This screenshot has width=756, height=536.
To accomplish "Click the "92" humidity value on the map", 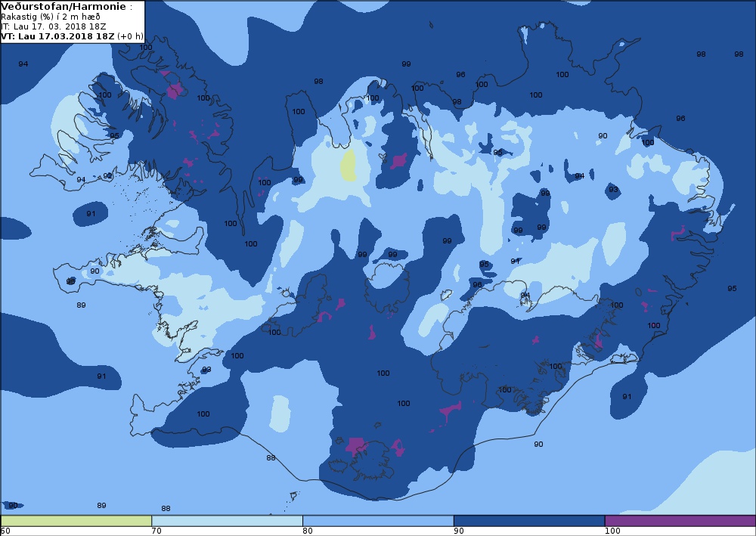I will 107,176.
